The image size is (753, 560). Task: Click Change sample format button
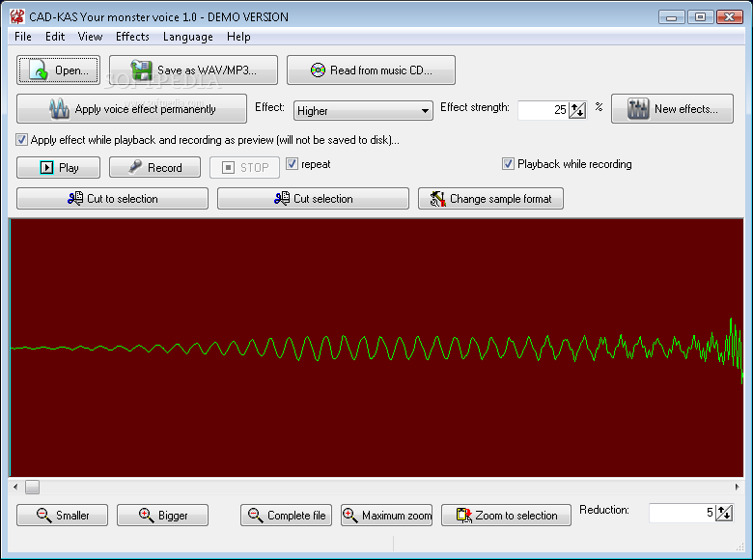pyautogui.click(x=490, y=198)
